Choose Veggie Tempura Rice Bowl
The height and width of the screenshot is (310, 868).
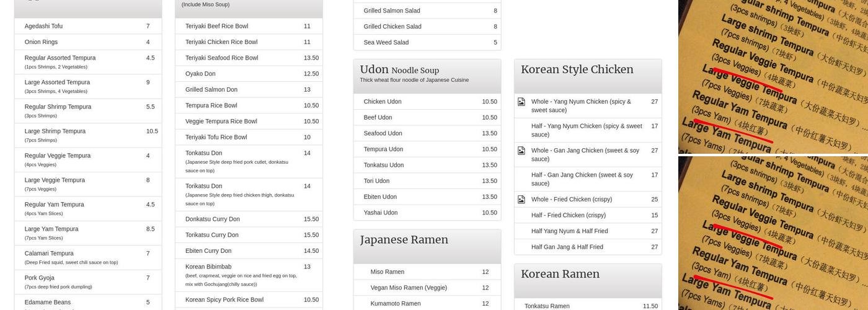[x=249, y=122]
